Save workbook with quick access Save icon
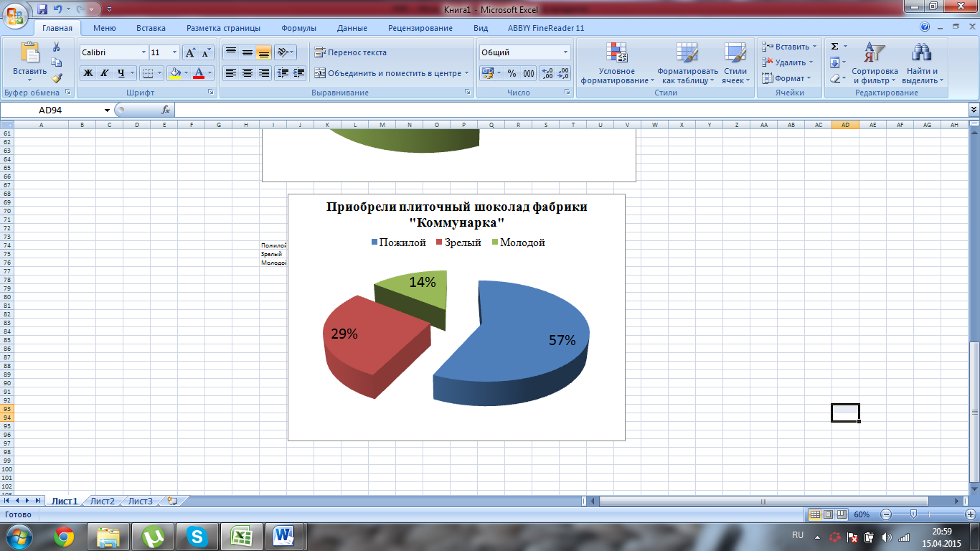 point(42,9)
